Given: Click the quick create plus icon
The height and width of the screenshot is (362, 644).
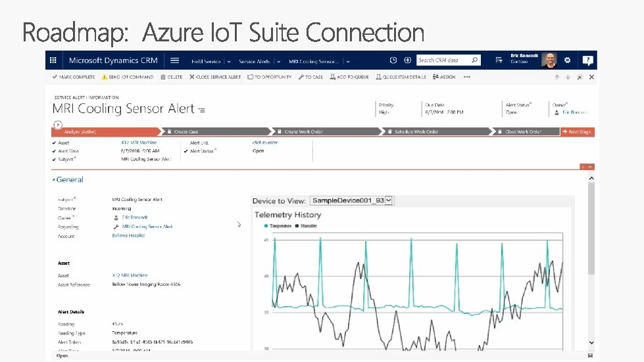Looking at the screenshot, I should [407, 60].
